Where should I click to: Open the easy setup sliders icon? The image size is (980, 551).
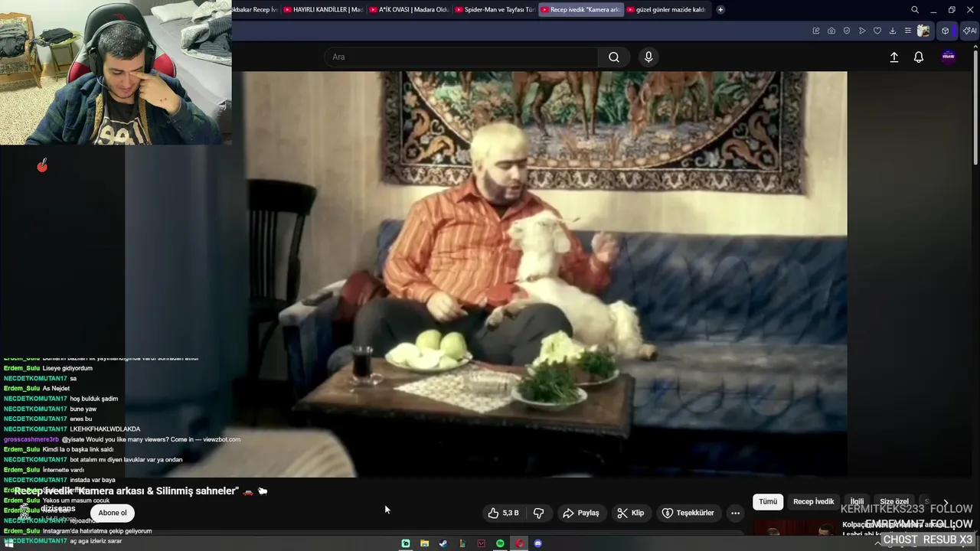(x=908, y=31)
